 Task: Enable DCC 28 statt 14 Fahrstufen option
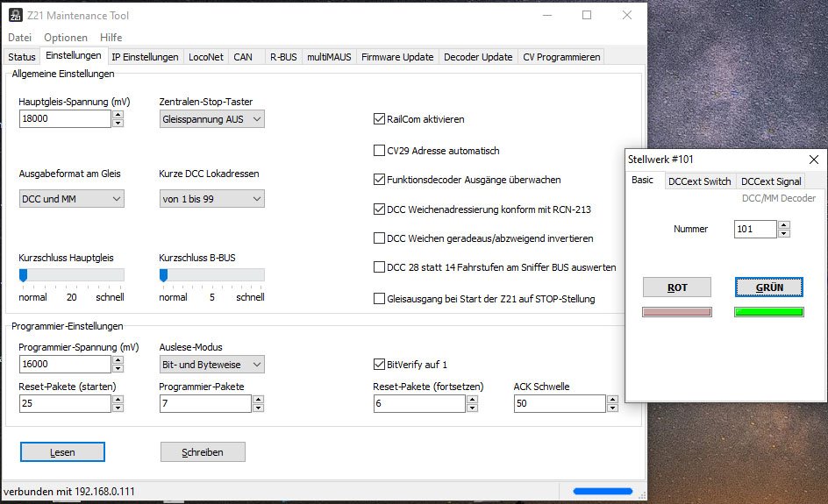(379, 267)
